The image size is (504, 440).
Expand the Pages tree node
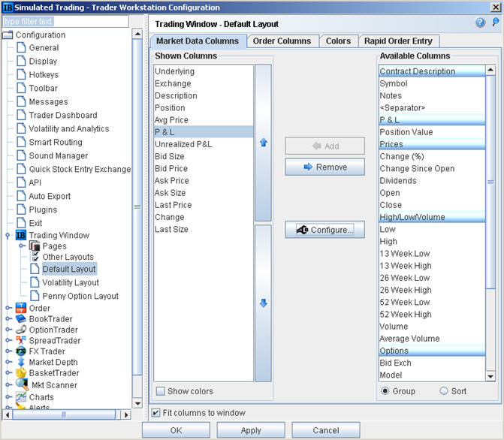tap(22, 246)
